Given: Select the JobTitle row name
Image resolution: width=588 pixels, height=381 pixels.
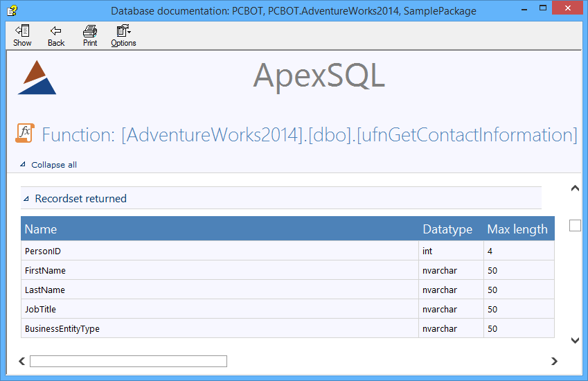Looking at the screenshot, I should (40, 310).
